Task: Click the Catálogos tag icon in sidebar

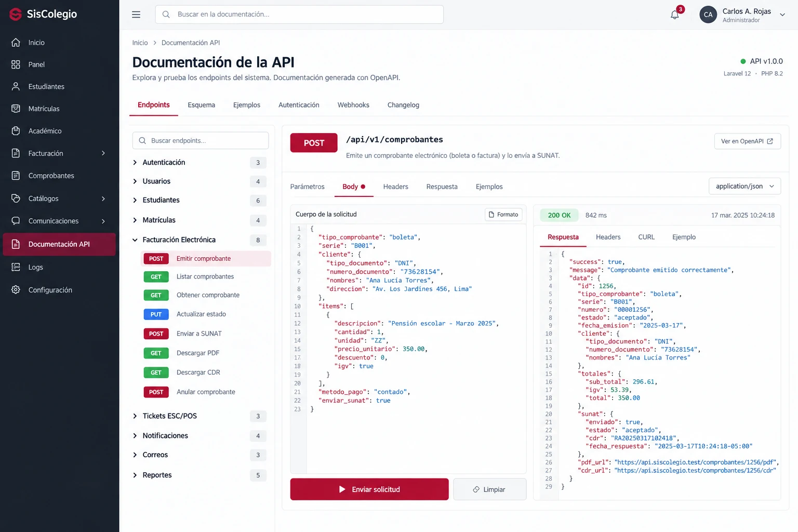Action: click(x=16, y=198)
